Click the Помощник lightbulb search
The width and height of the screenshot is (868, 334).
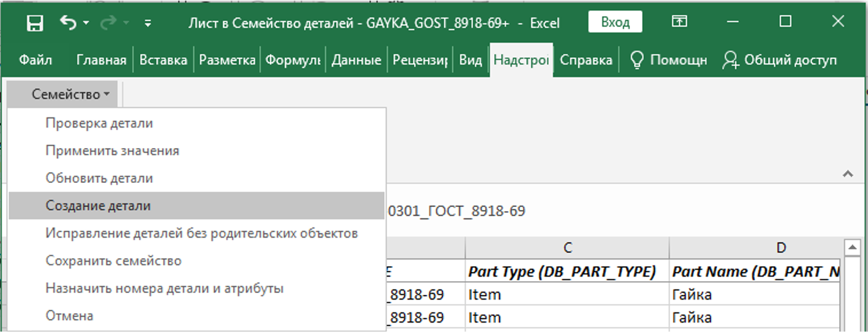point(669,60)
